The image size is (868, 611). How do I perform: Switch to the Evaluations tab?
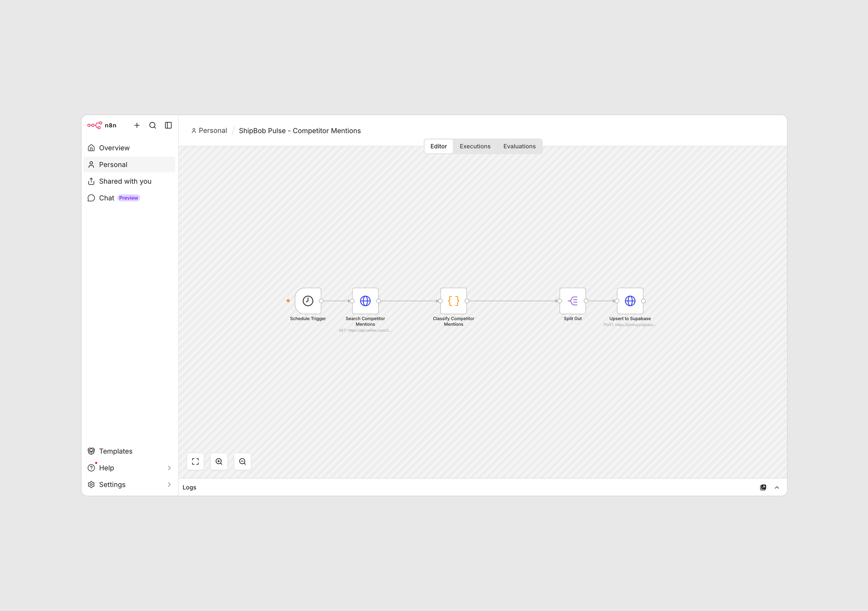[519, 146]
